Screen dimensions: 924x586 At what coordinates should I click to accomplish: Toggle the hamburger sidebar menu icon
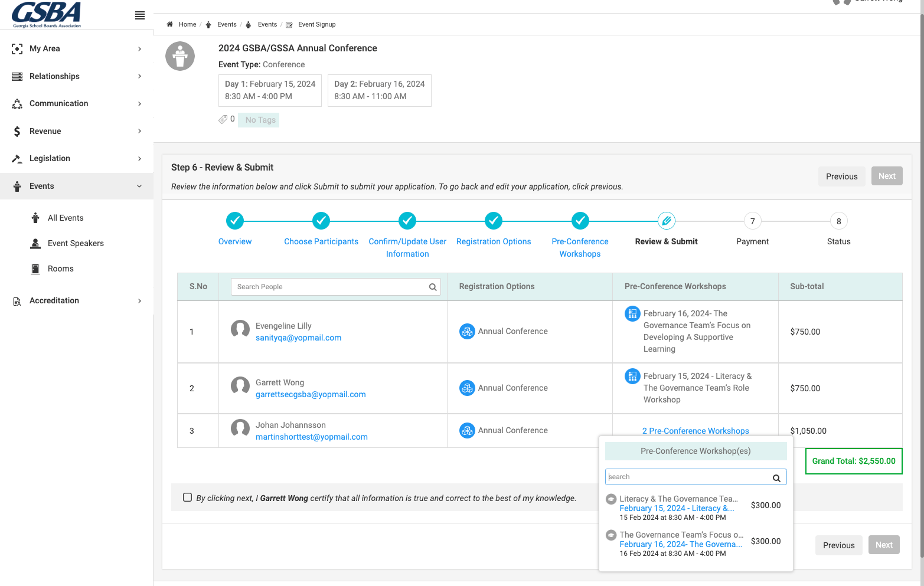(x=140, y=15)
